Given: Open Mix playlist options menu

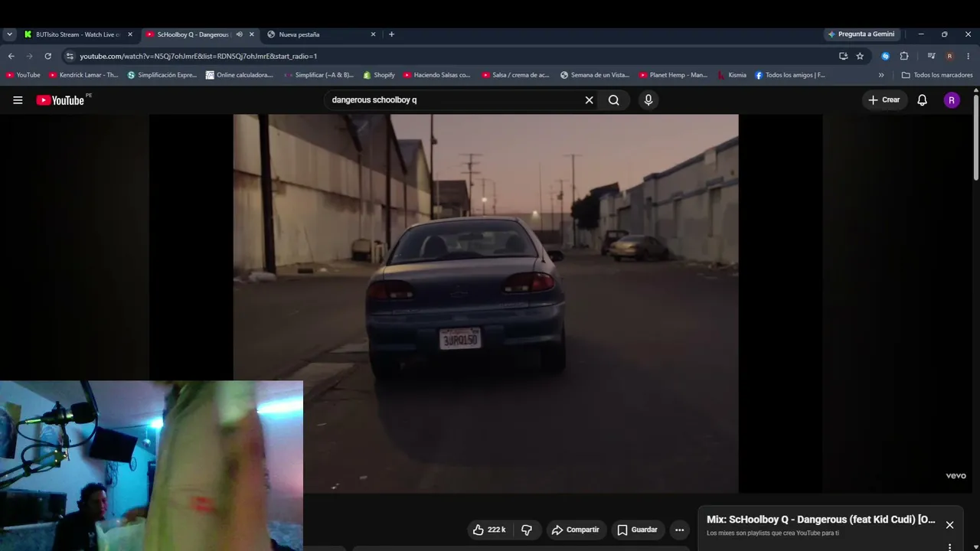Looking at the screenshot, I should [949, 546].
